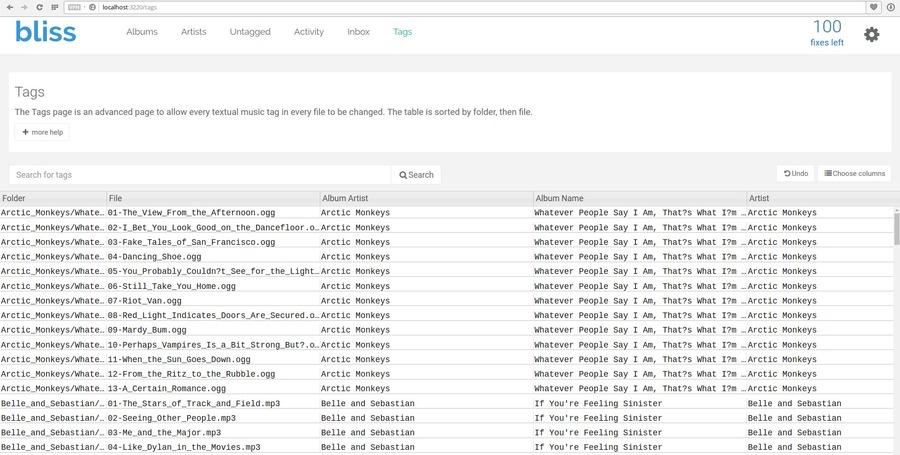Open bliss settings via the gear icon
Screen dimensions: 900x455
click(871, 34)
